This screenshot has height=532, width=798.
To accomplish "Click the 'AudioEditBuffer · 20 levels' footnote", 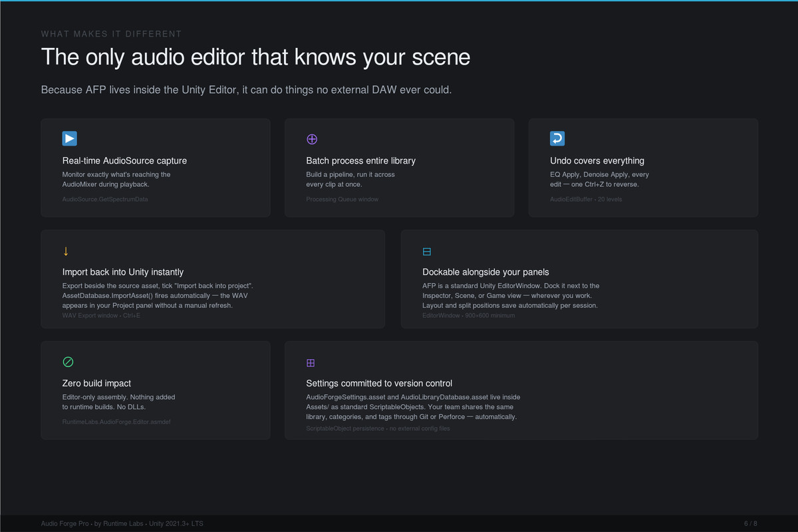I will pyautogui.click(x=586, y=199).
